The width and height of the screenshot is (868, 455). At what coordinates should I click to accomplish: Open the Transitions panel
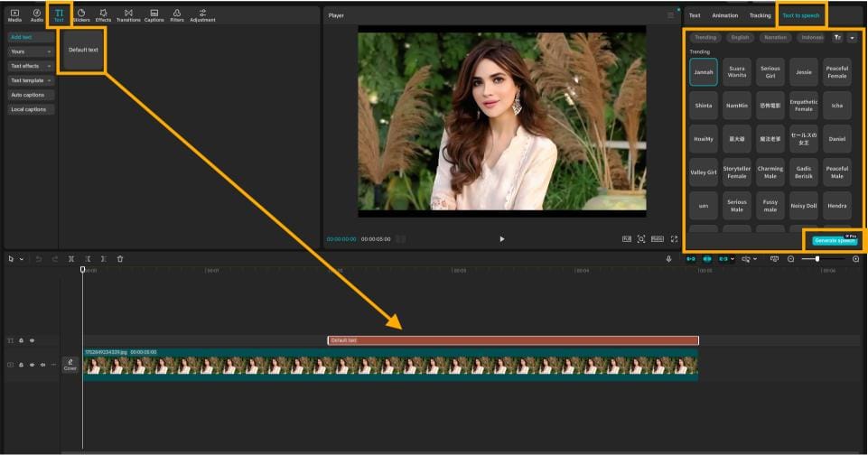point(128,14)
